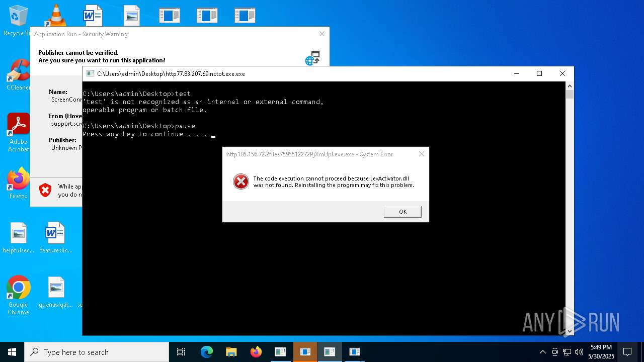Select the Word document icon at top of desktop
The height and width of the screenshot is (362, 644).
[x=93, y=15]
